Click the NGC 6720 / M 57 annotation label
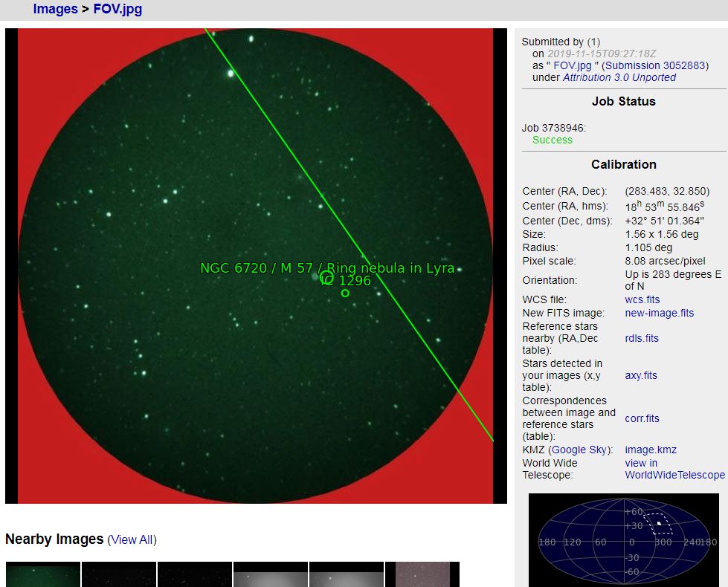This screenshot has width=728, height=587. pos(327,268)
